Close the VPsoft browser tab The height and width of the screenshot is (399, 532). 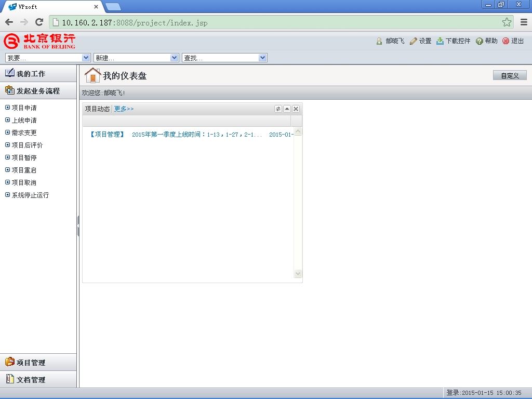(x=96, y=6)
